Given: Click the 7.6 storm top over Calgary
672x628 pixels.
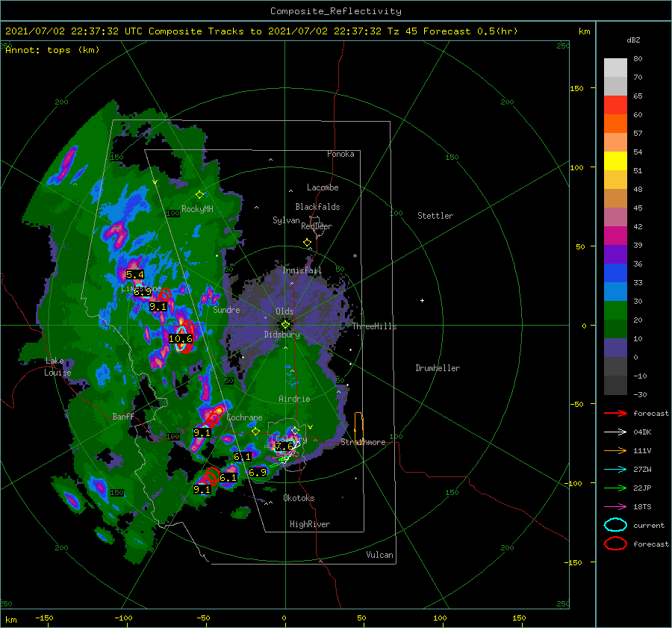Looking at the screenshot, I should click(284, 447).
